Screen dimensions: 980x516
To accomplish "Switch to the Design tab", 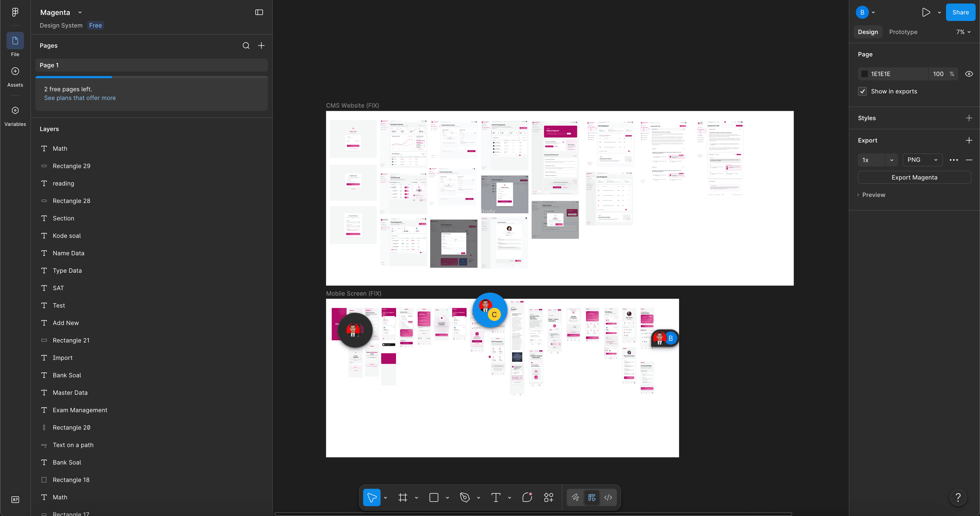I will click(868, 32).
